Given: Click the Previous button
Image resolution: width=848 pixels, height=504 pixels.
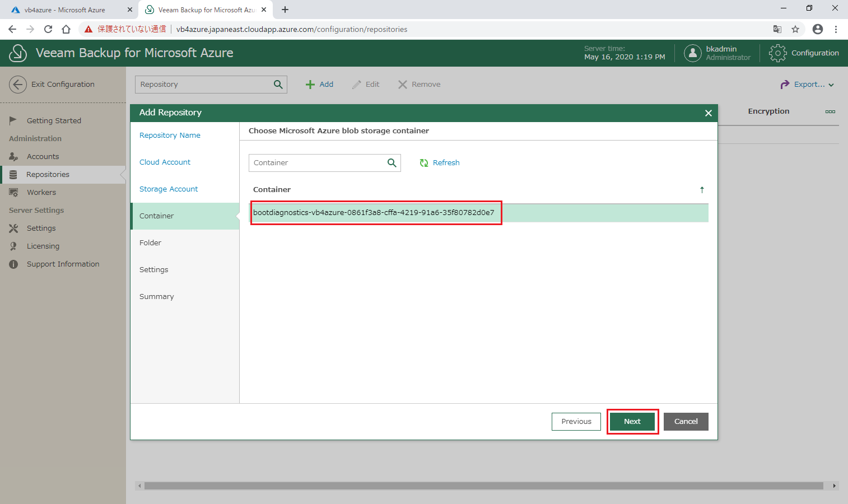Looking at the screenshot, I should 576,422.
